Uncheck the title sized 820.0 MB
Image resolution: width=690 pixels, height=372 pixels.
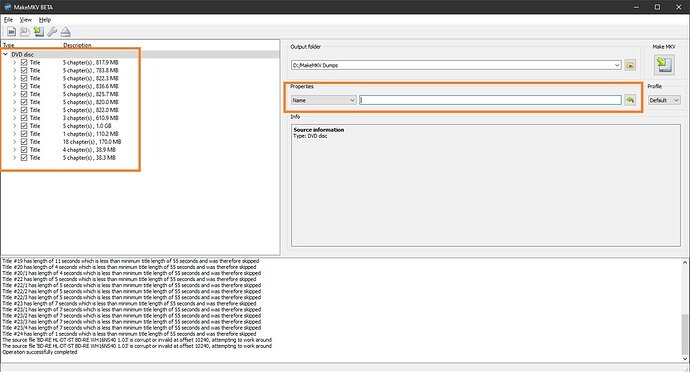[x=24, y=102]
